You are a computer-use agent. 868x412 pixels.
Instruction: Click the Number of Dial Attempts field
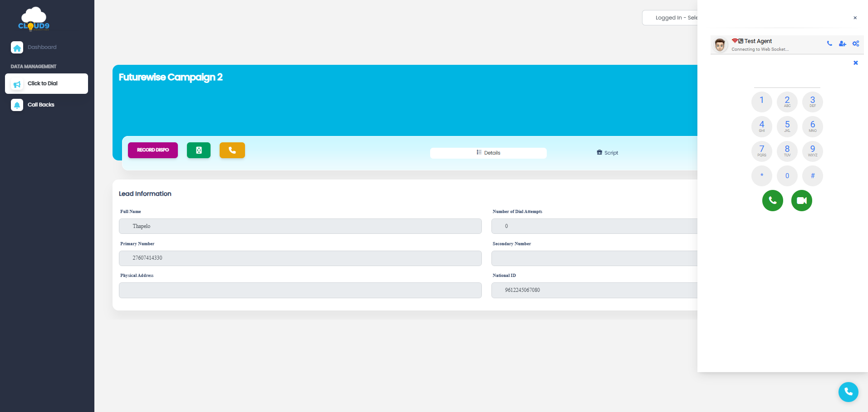594,226
